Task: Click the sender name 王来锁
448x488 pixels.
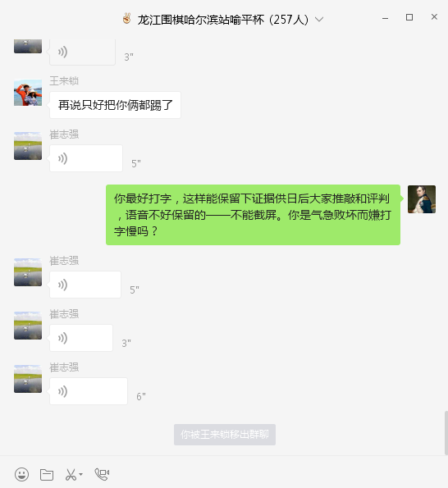Action: (64, 81)
